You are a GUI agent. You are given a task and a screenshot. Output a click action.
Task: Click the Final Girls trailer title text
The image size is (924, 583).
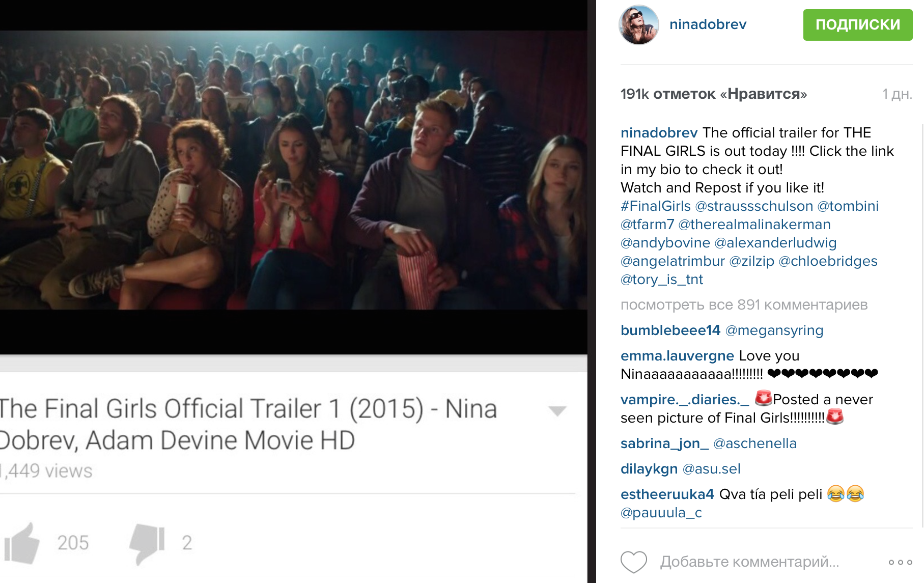pos(247,424)
